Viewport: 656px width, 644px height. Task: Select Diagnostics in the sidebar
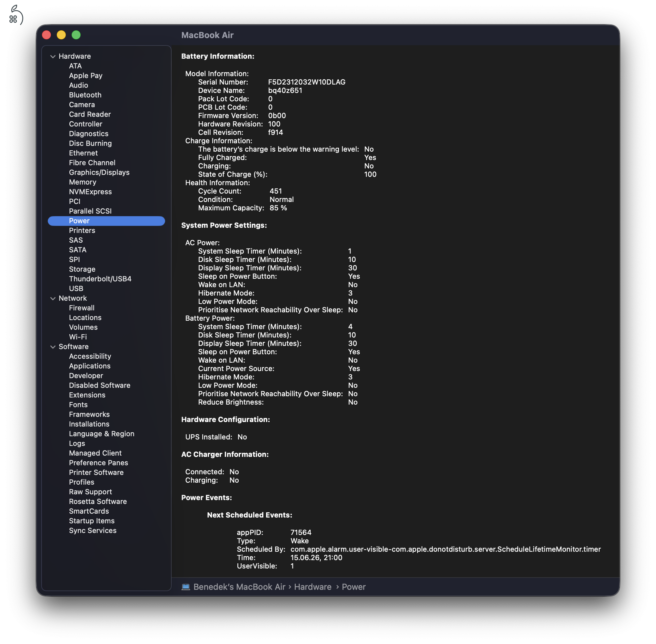click(x=89, y=134)
